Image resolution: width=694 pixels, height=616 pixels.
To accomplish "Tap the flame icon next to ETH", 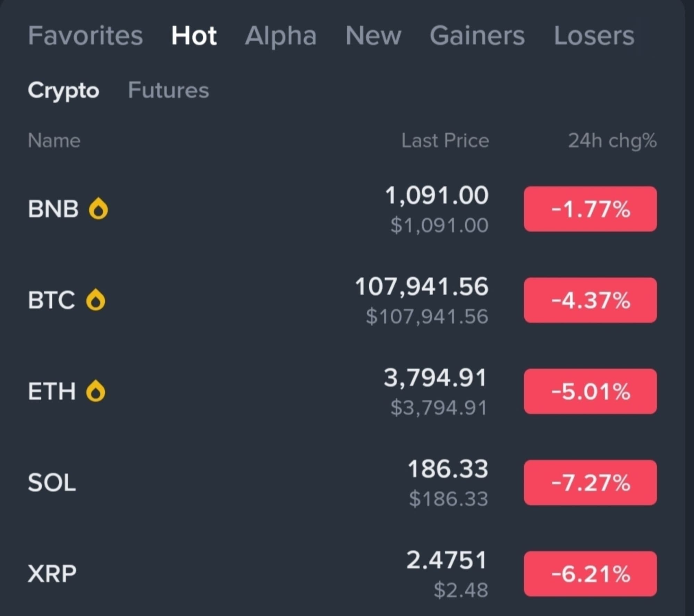I will 95,391.
